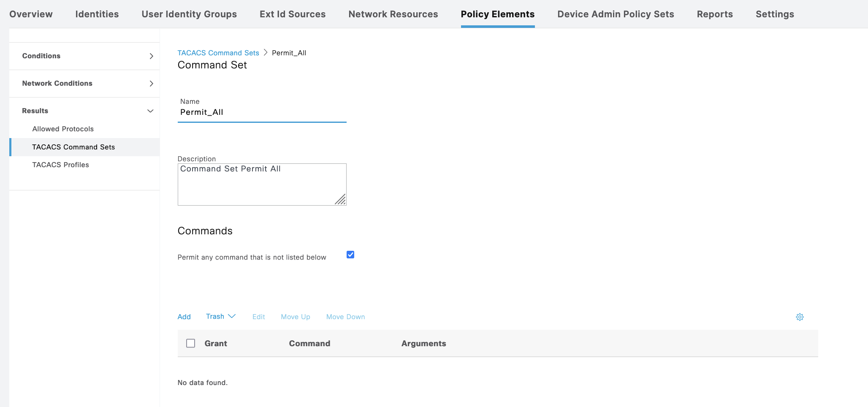868x407 pixels.
Task: Tick the select-all checkbox beside Grant
Action: tap(191, 343)
